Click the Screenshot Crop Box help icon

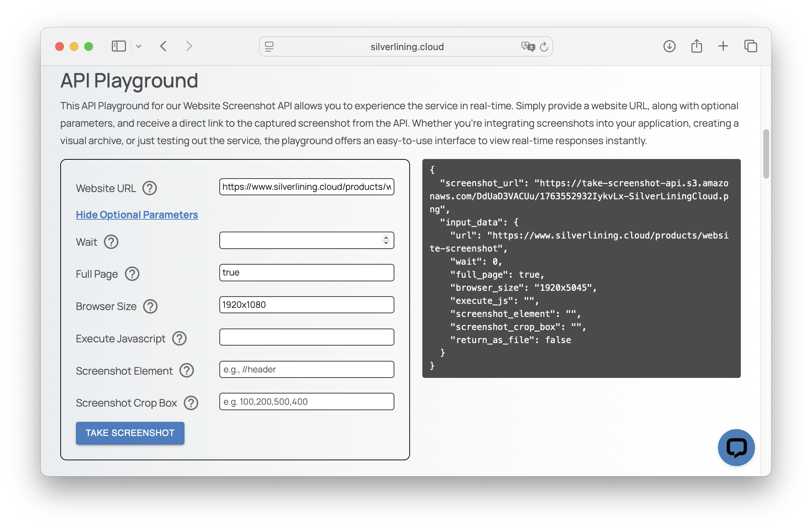tap(191, 403)
